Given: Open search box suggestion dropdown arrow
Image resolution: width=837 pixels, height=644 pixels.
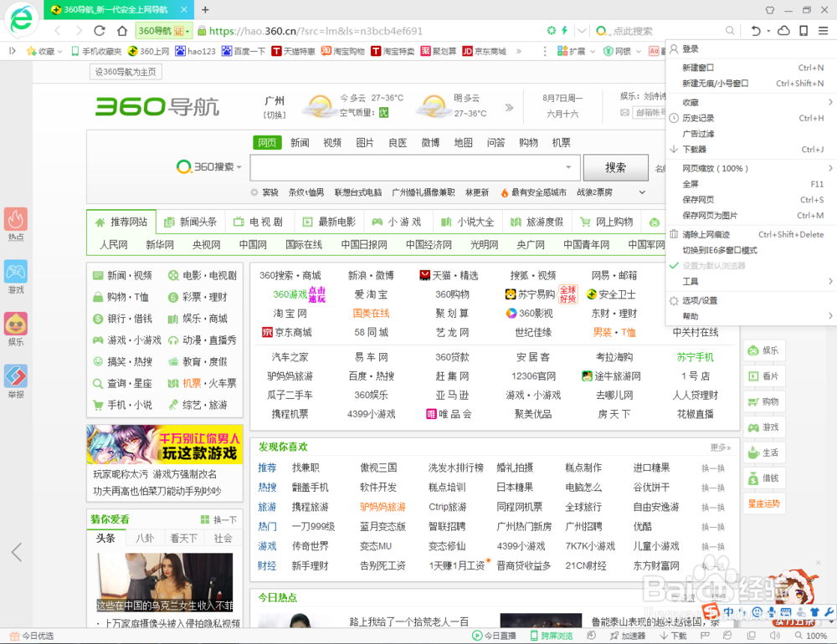Looking at the screenshot, I should [x=568, y=167].
